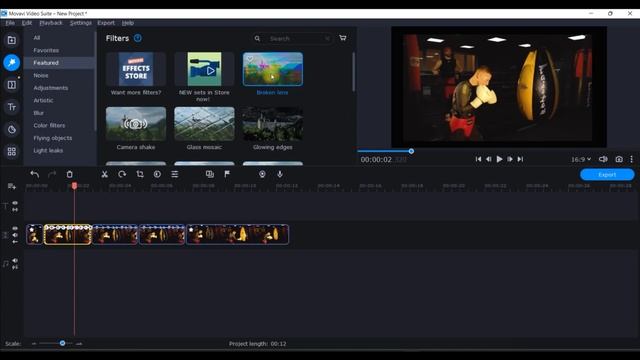The image size is (640, 360).
Task: Open the effects store cart icon
Action: (x=343, y=38)
